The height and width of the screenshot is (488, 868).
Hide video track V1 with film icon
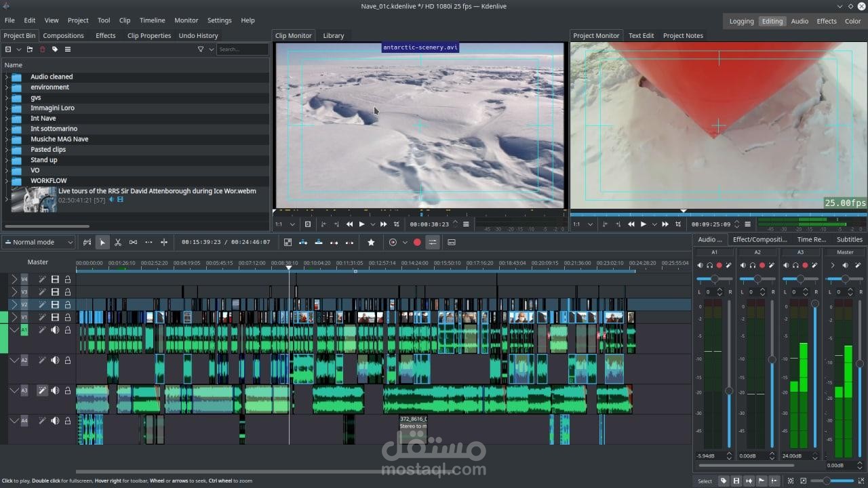tap(55, 317)
